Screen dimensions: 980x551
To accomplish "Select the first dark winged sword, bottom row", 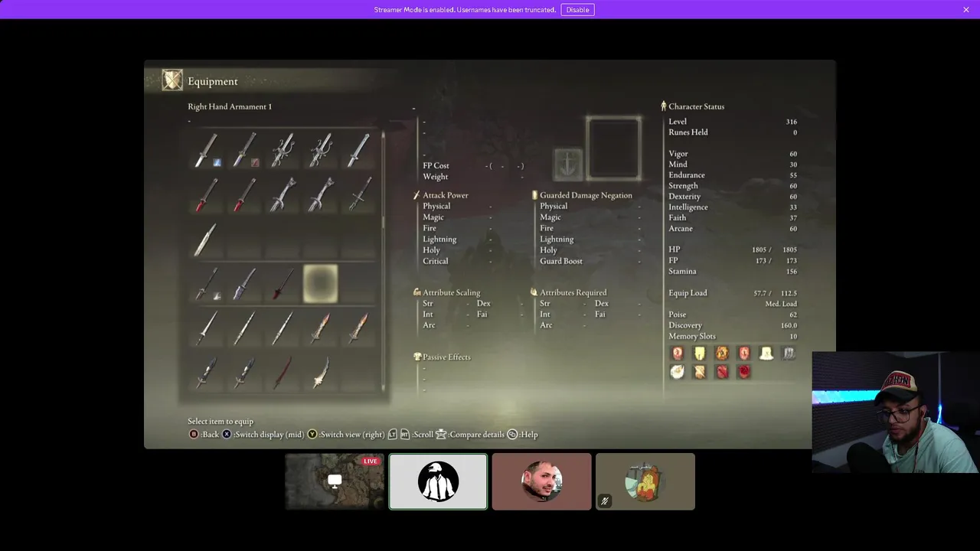I will pos(207,373).
